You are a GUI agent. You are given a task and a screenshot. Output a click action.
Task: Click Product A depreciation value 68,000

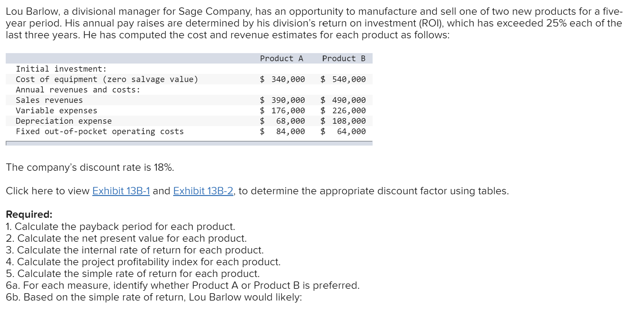(x=290, y=121)
